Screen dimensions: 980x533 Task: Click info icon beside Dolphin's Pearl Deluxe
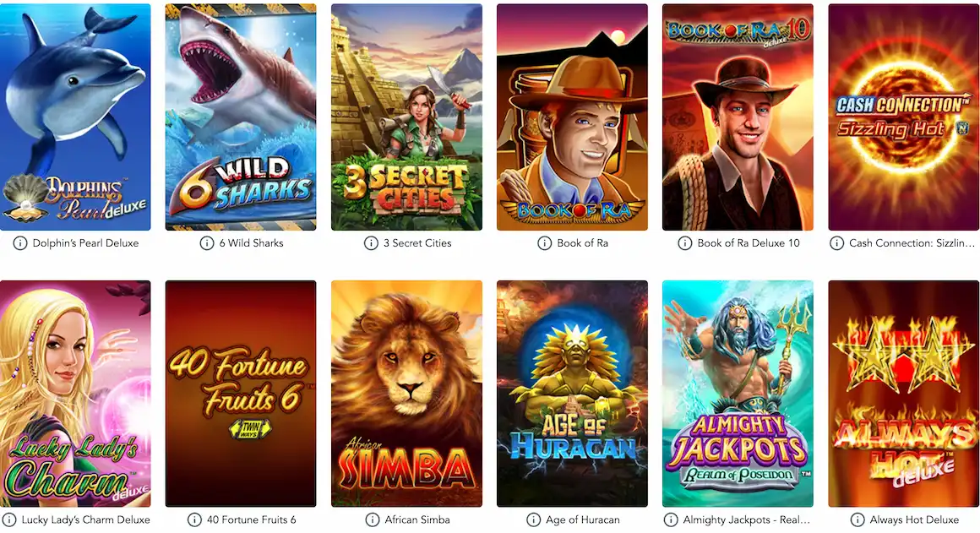(20, 243)
